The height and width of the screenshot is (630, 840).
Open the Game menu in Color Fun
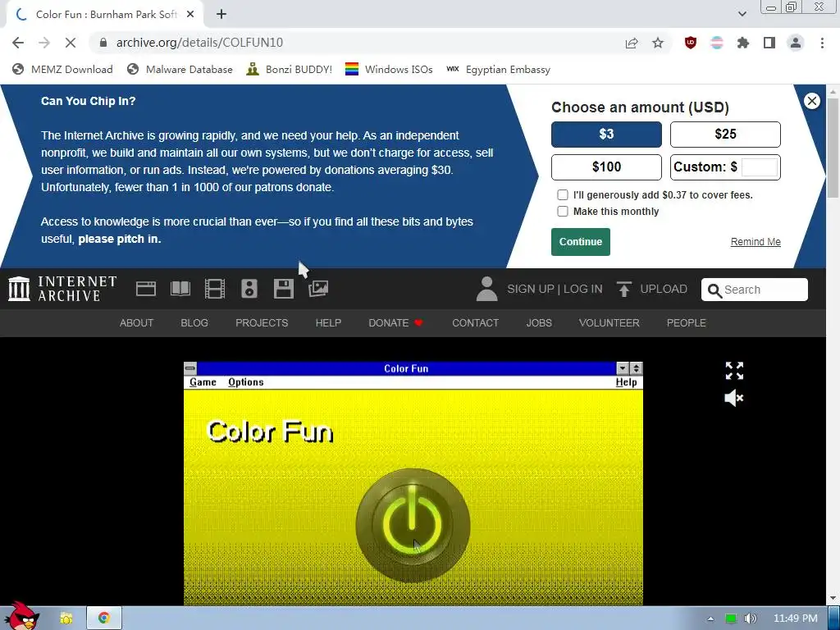(203, 382)
